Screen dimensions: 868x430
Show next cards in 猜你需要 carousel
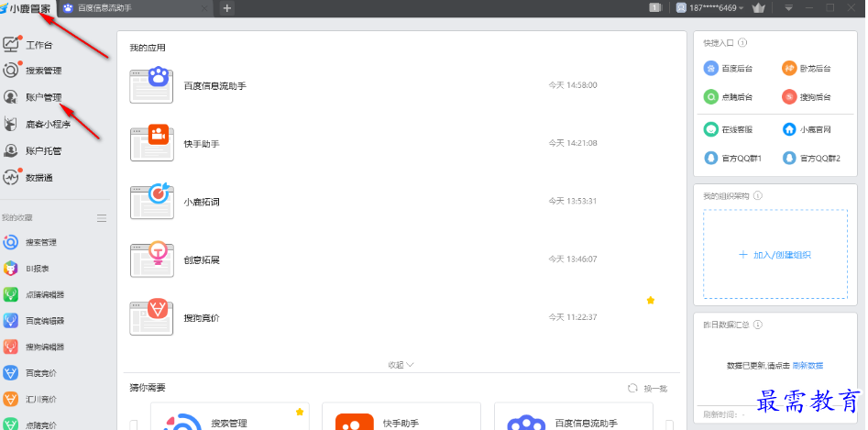[669, 424]
